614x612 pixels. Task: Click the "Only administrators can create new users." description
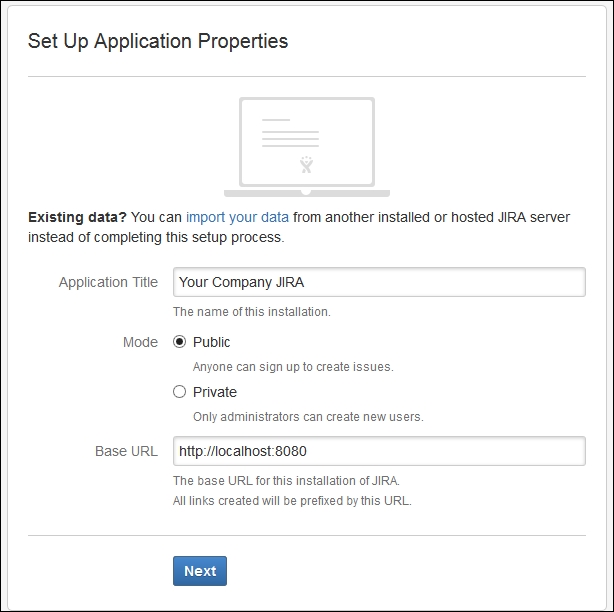coord(308,417)
